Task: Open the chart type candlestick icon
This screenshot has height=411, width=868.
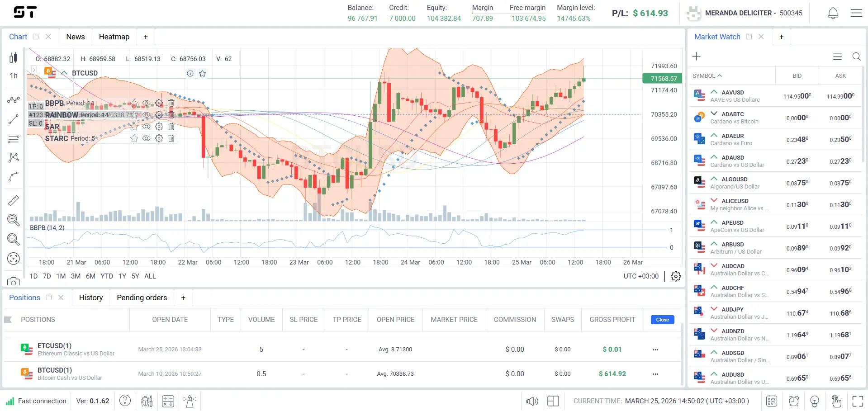Action: click(14, 57)
